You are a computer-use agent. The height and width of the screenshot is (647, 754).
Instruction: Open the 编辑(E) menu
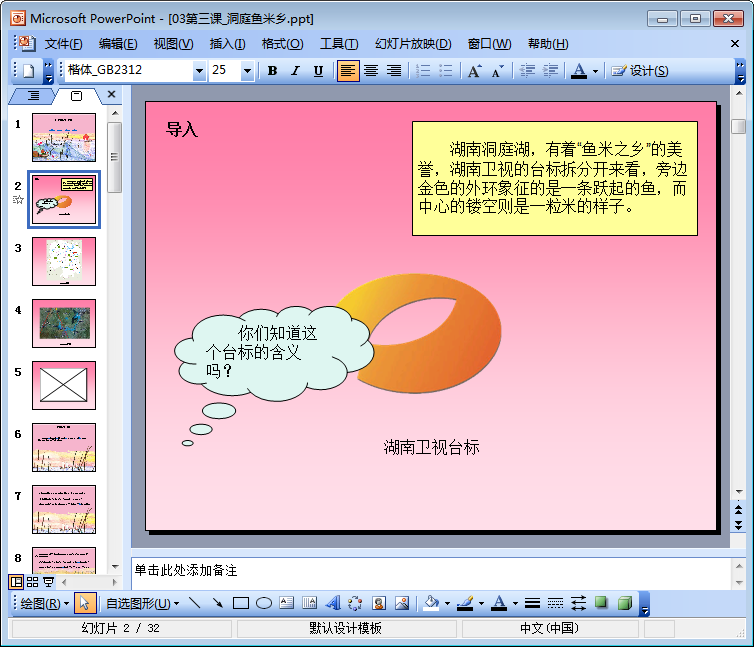[x=118, y=44]
